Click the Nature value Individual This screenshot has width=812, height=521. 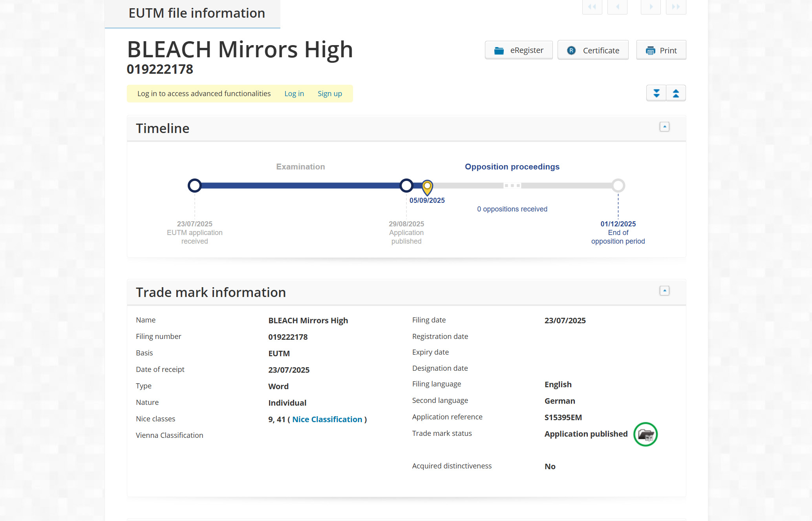click(287, 403)
